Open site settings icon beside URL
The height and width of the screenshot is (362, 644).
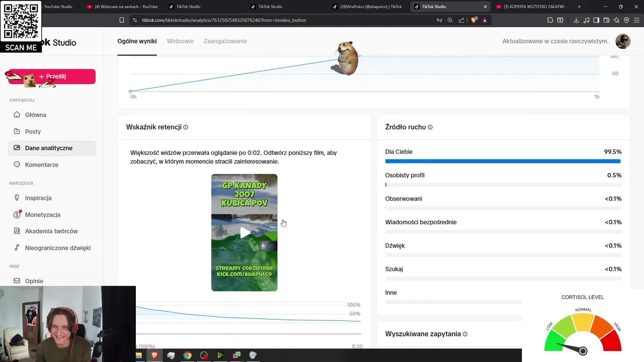(x=134, y=20)
